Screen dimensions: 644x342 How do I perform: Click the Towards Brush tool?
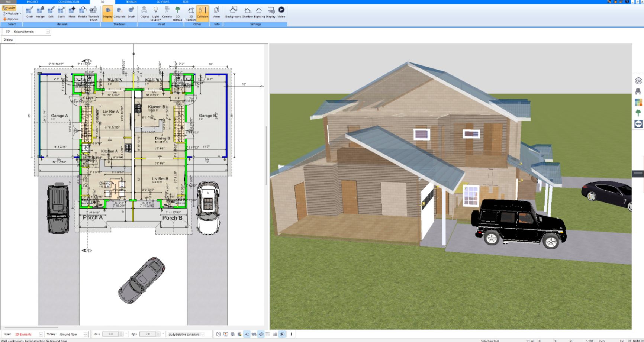point(93,13)
